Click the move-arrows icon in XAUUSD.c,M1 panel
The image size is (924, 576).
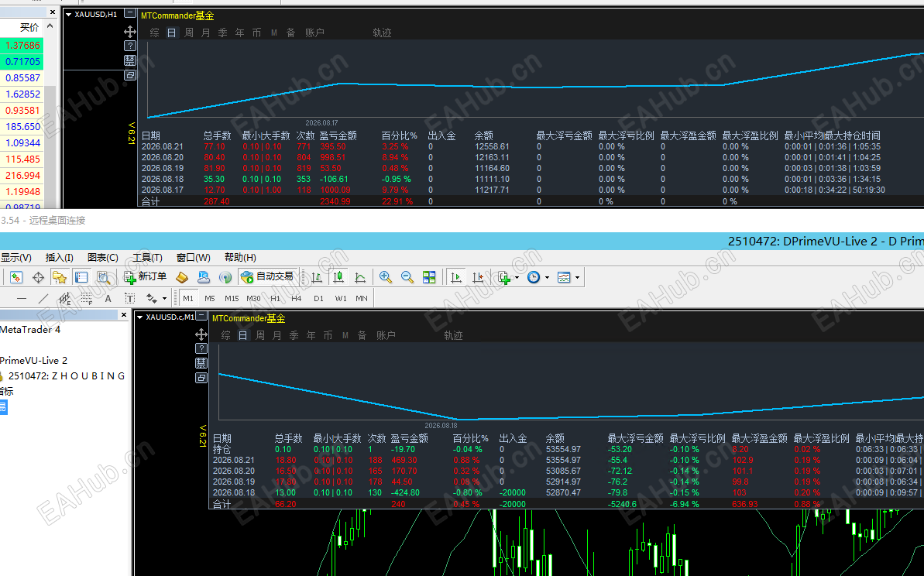(201, 334)
